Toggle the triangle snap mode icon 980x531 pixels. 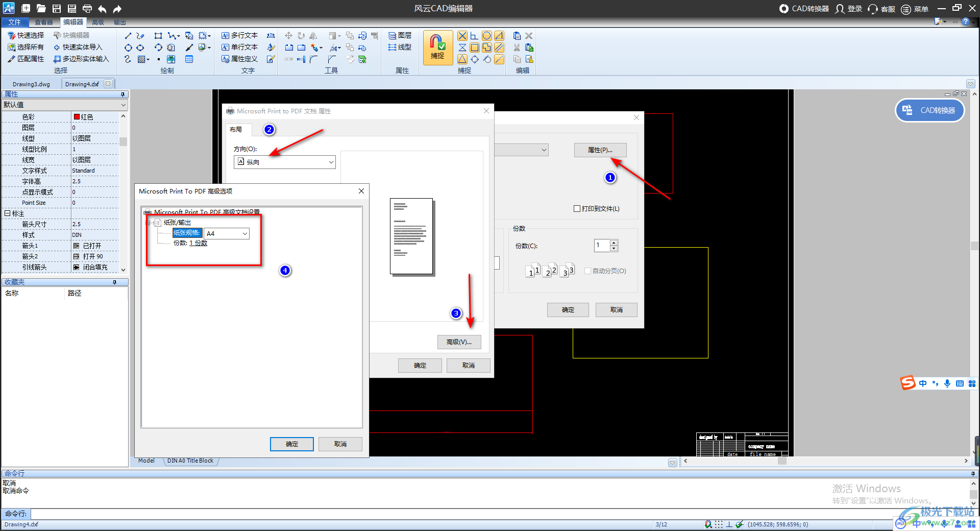[x=462, y=59]
